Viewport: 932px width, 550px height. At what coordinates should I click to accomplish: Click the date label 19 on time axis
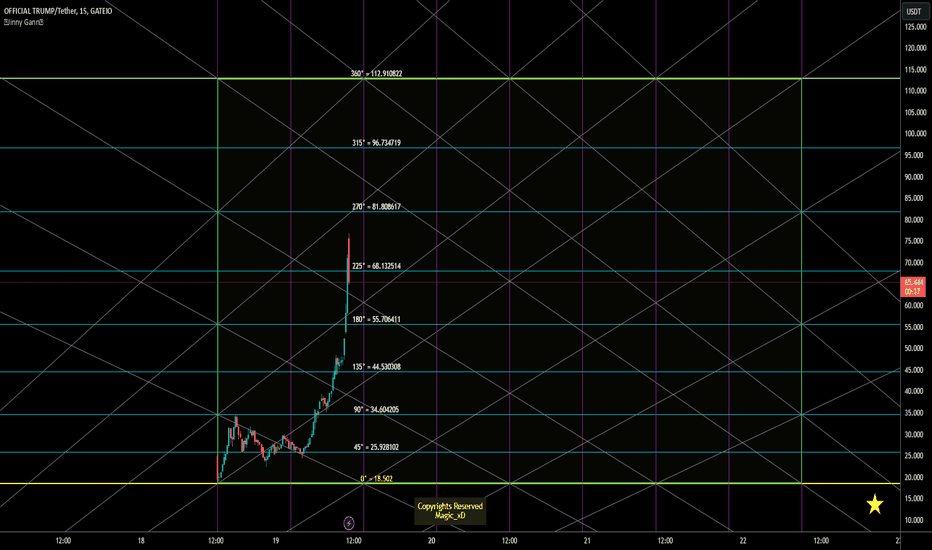(276, 540)
